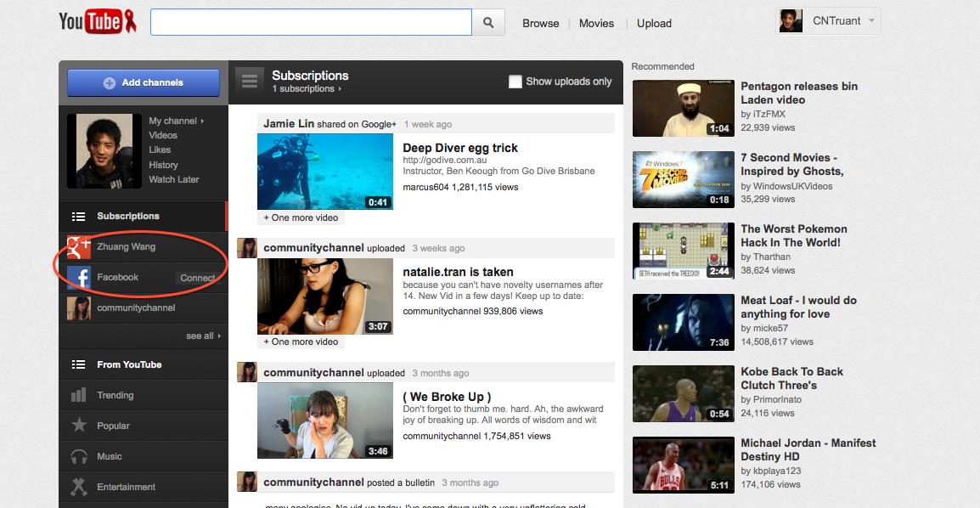Click 'Kobe Back To Back Clutch Three's' title
The width and height of the screenshot is (980, 508).
click(791, 378)
